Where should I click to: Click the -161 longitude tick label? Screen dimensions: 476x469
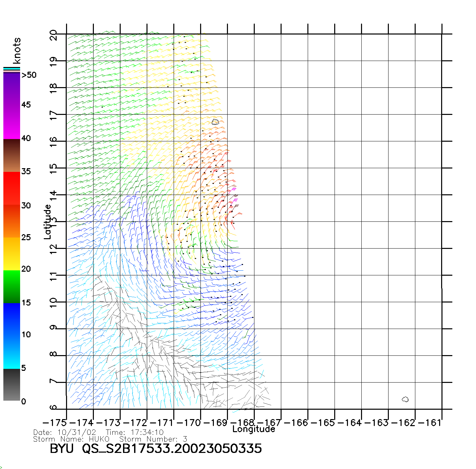click(x=430, y=423)
